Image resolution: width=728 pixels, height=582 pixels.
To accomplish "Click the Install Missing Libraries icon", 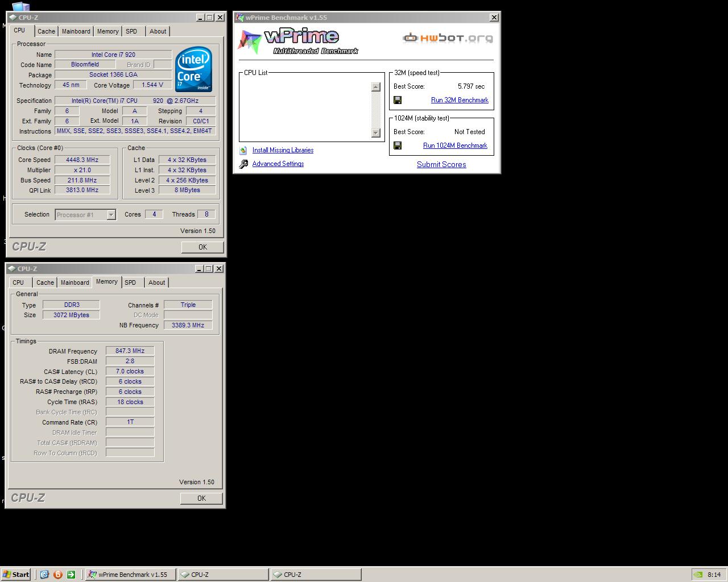I will click(243, 150).
